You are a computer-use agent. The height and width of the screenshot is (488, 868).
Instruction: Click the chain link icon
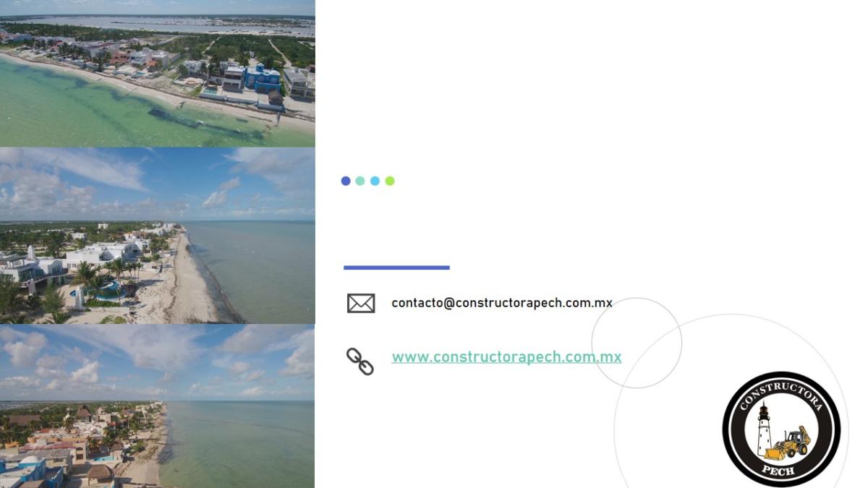coord(359,361)
